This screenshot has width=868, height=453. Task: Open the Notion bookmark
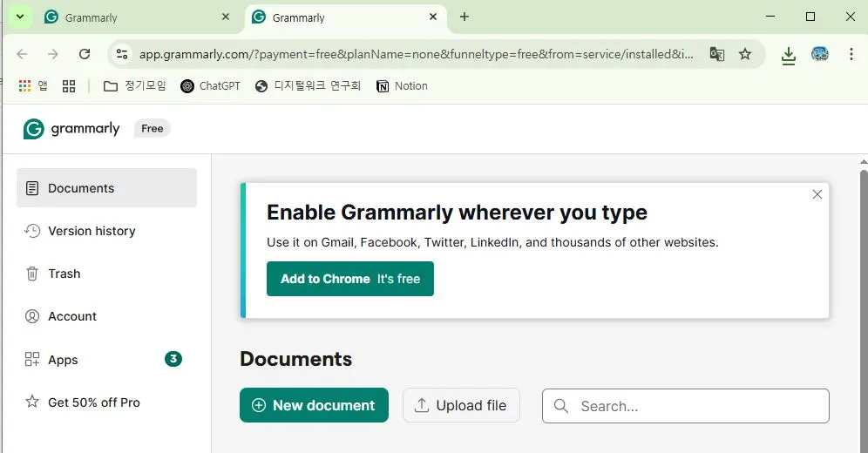click(402, 85)
